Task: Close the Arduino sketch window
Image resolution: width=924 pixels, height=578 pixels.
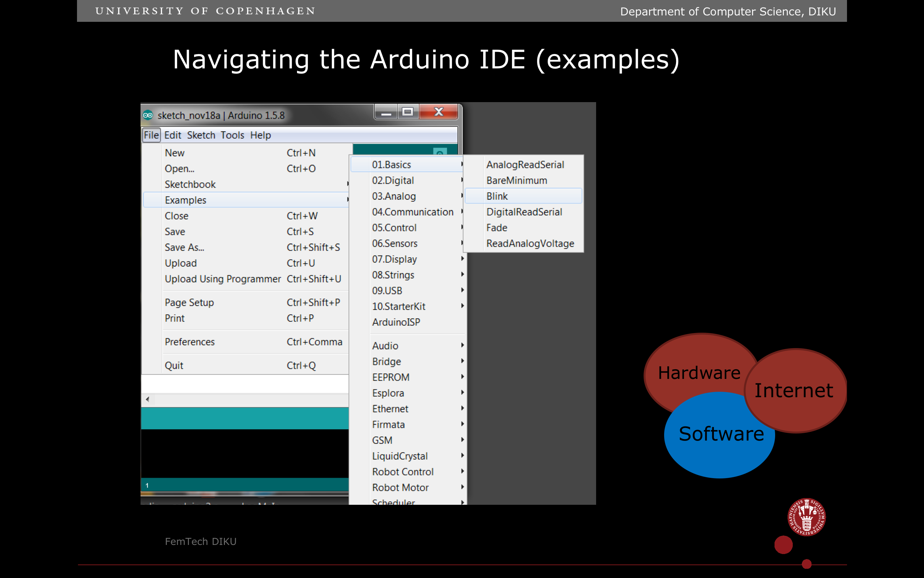Action: tap(439, 112)
